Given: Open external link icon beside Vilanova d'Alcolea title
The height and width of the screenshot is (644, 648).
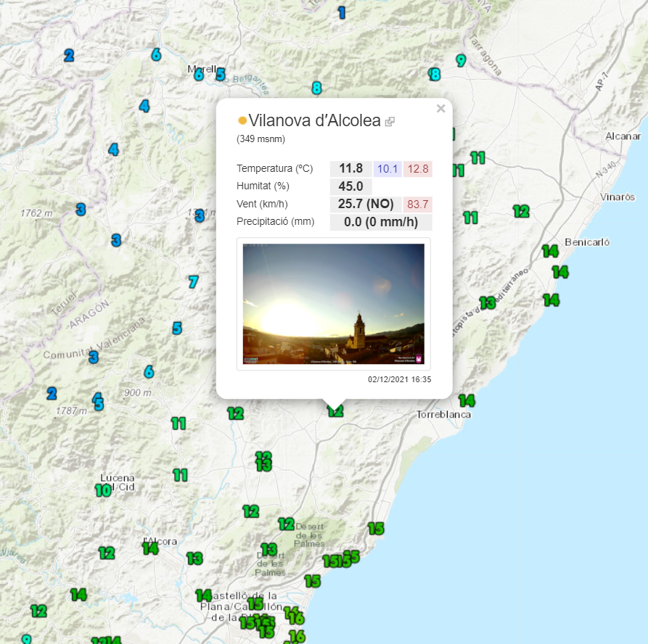Looking at the screenshot, I should tap(390, 121).
